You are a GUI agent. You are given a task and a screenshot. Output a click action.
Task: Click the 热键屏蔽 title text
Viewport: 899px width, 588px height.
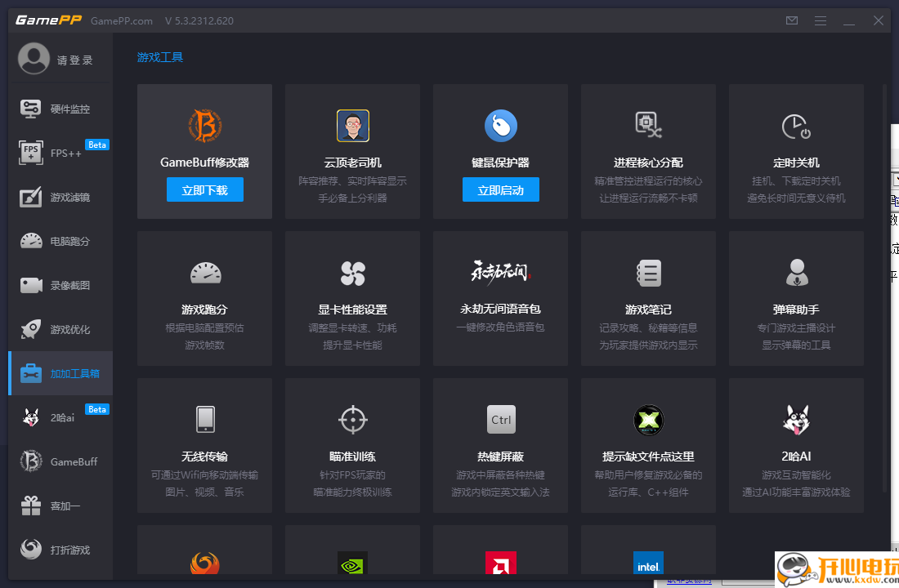500,457
